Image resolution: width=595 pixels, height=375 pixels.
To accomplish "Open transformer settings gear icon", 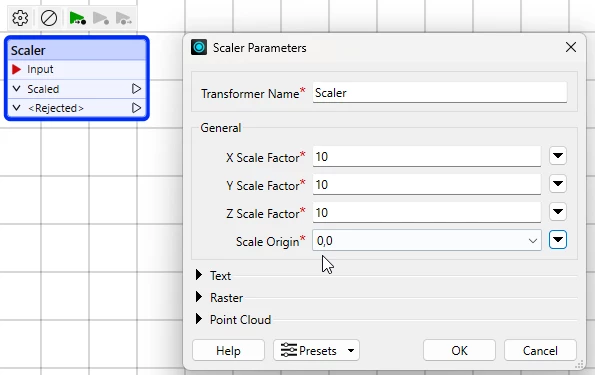I will point(20,18).
